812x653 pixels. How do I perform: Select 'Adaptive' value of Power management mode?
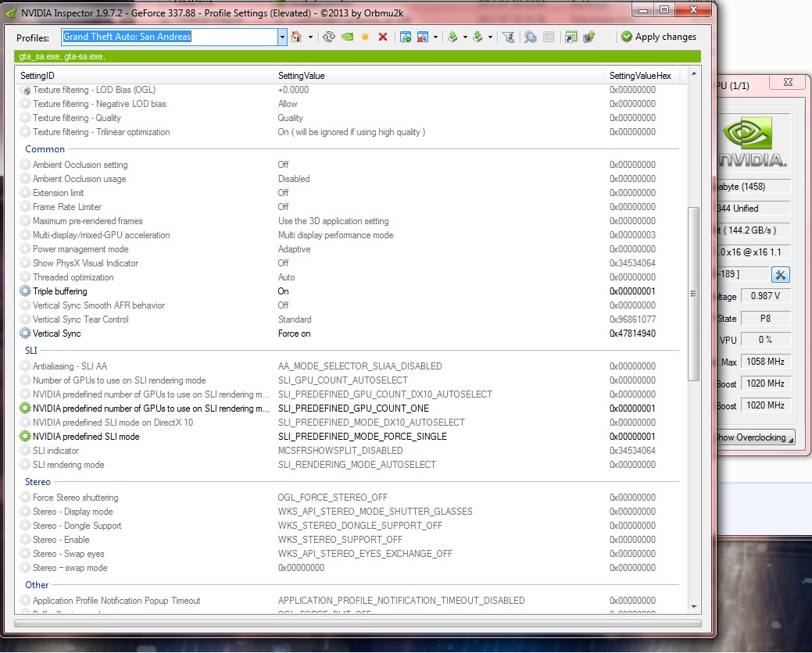pos(294,249)
